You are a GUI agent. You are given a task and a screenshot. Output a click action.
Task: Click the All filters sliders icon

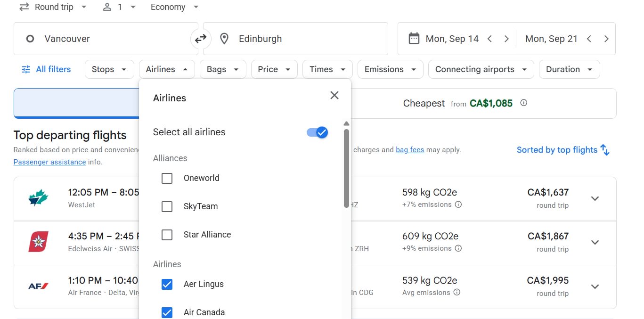click(x=26, y=69)
